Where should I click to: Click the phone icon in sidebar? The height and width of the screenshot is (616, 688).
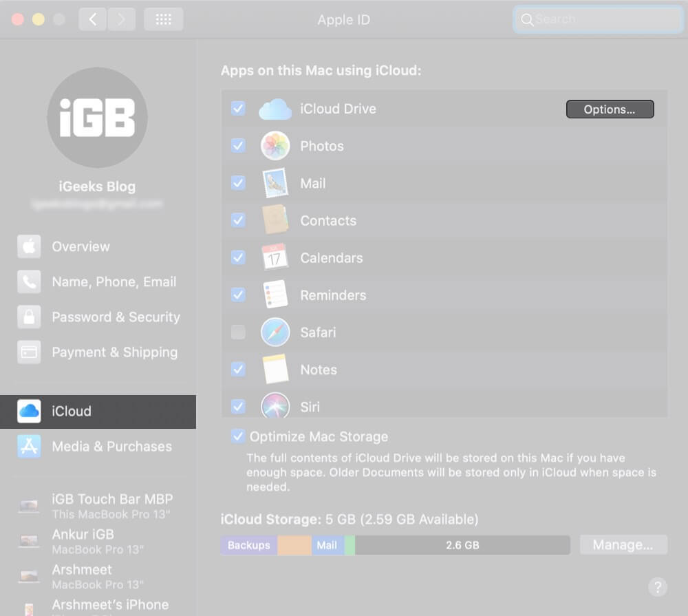coord(29,282)
